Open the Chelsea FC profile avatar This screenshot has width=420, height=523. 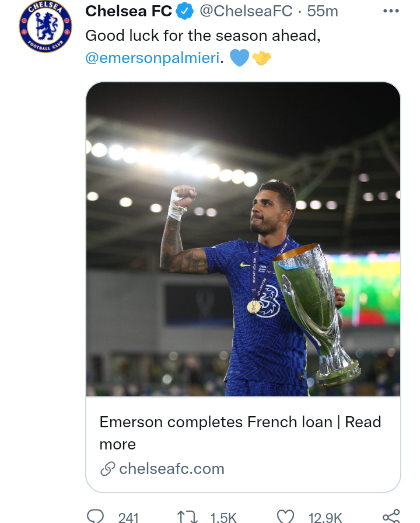pos(44,27)
